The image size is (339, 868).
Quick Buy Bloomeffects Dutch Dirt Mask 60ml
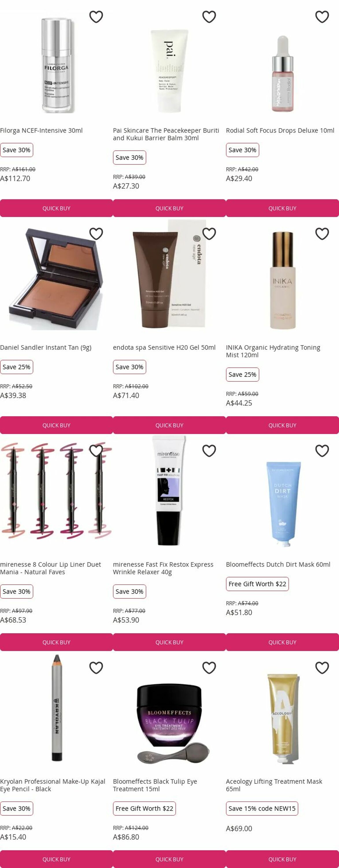[282, 642]
